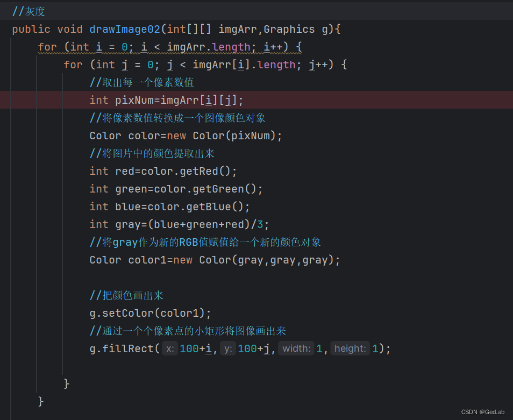Click imgArr[i].length in the inner for loop
This screenshot has width=513, height=420.
[x=244, y=65]
